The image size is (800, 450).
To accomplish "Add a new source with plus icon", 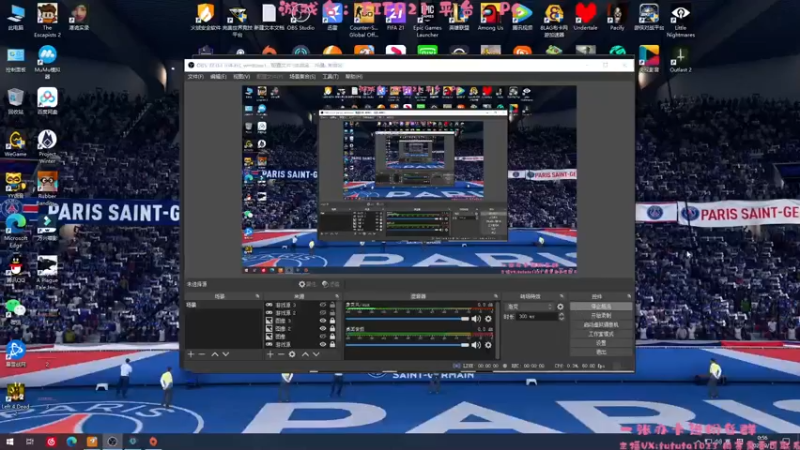I will tap(270, 354).
